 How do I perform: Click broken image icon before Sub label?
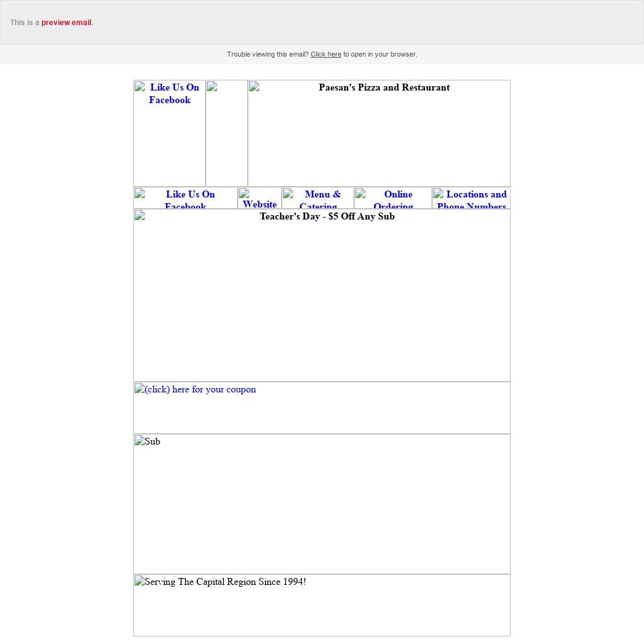tap(140, 441)
